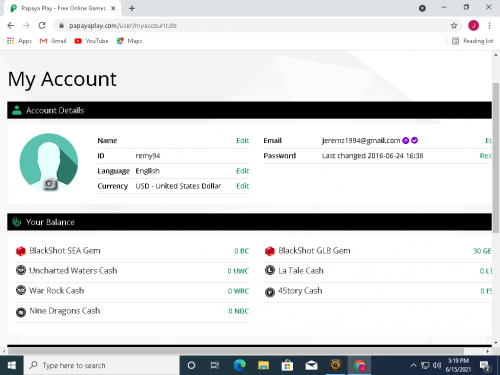Click the Uncharted Waters Cash icon

click(21, 270)
